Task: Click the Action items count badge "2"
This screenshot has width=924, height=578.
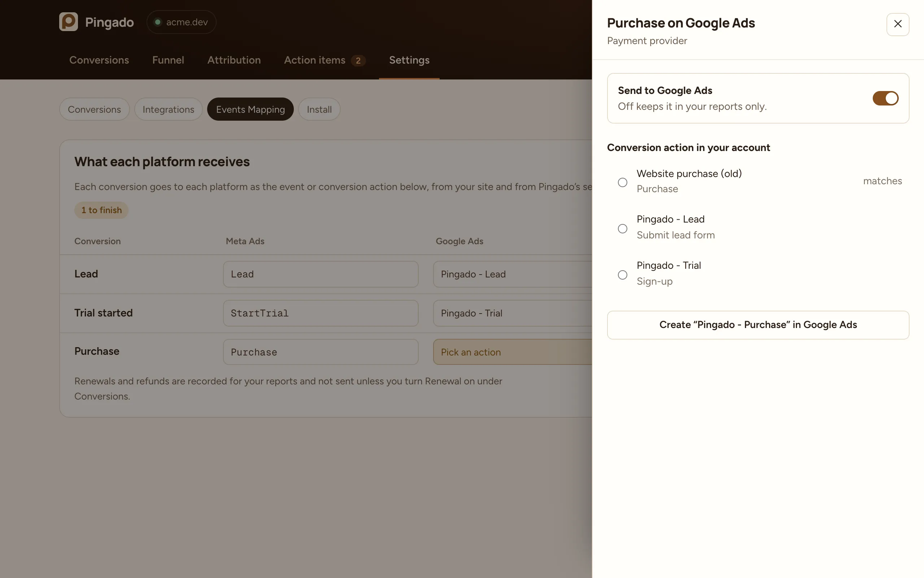Action: point(358,60)
